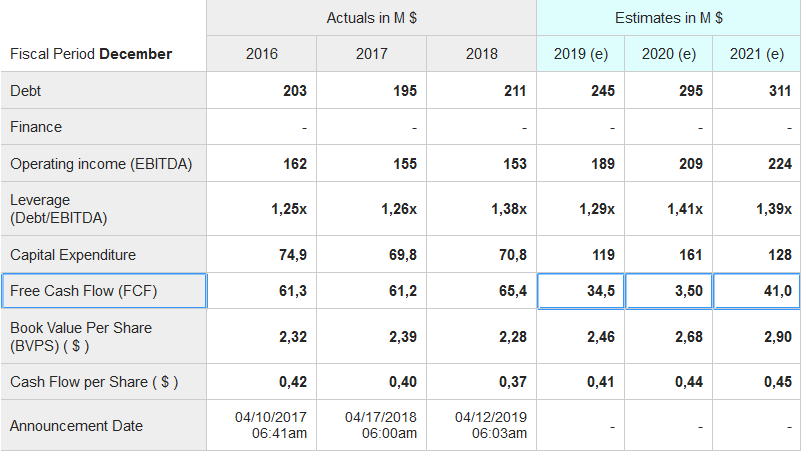Select the Free Cash Flow (FCF) row label
The height and width of the screenshot is (454, 801).
[x=84, y=291]
